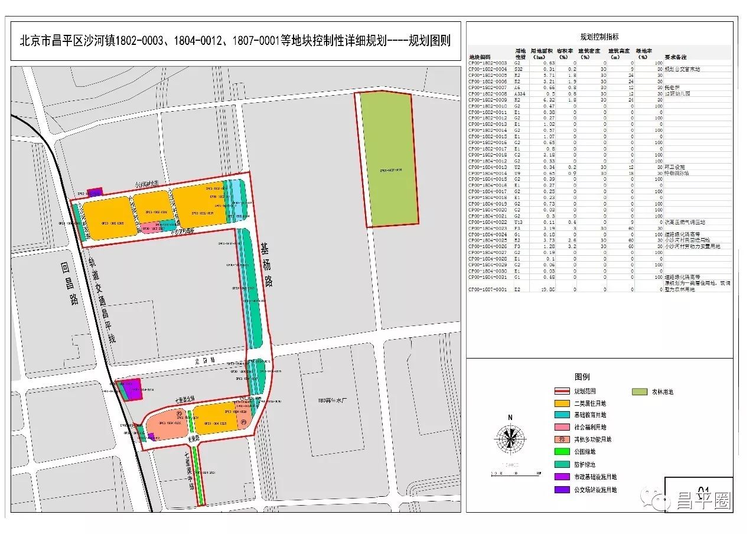756x534 pixels.
Task: Click the 容积率 column header
Action: point(566,54)
